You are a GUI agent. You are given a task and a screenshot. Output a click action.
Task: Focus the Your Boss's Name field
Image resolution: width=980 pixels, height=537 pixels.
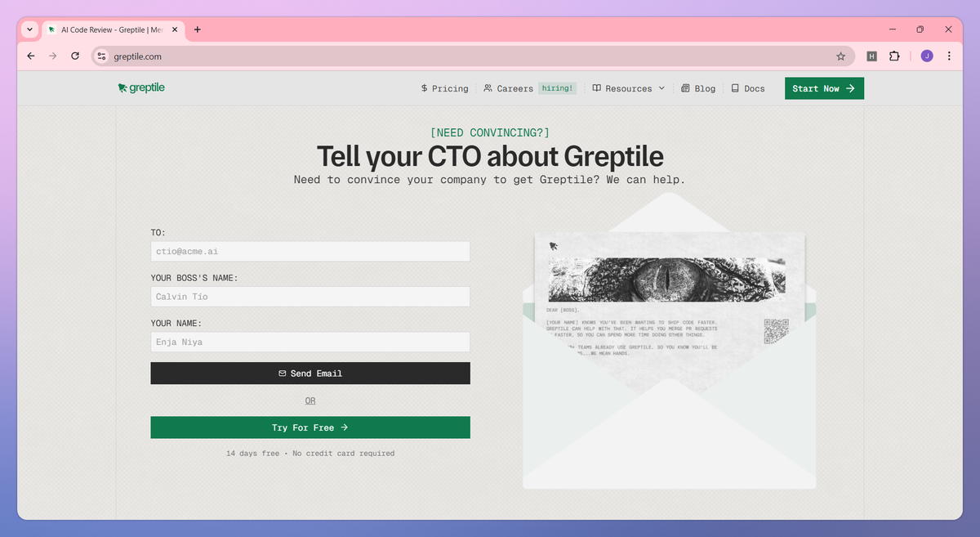click(x=310, y=297)
